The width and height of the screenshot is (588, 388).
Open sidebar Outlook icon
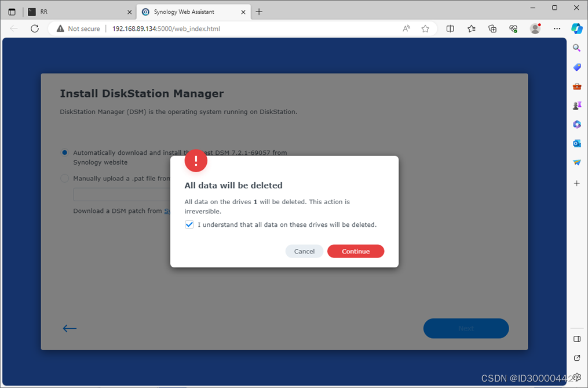(x=577, y=143)
